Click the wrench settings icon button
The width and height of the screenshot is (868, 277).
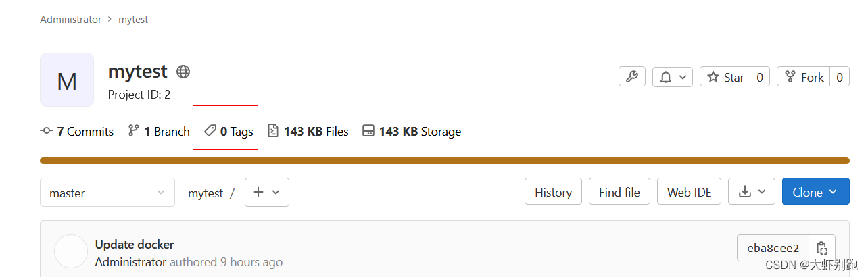[632, 77]
